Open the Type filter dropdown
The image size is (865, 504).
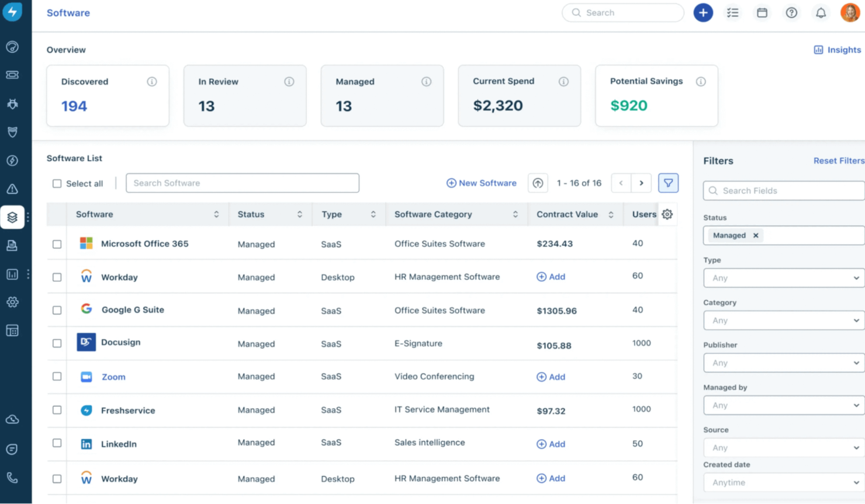[783, 278]
